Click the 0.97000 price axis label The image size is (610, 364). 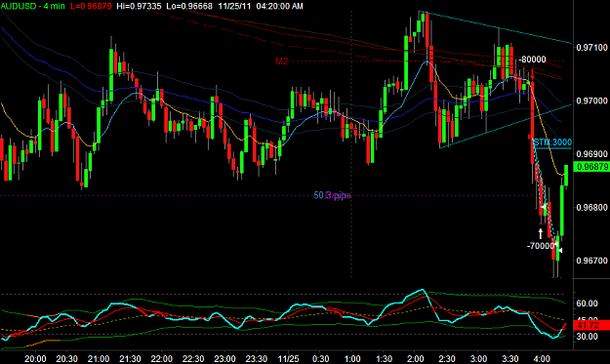[x=591, y=101]
